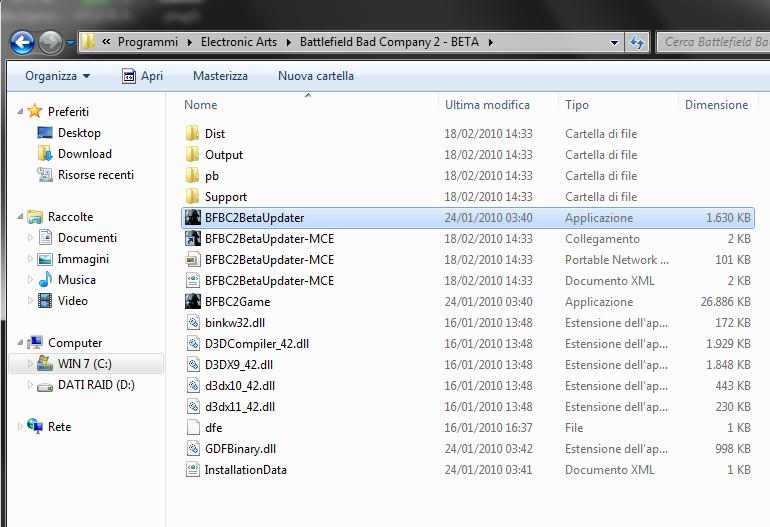Select the binkw32.dll file icon
Viewport: 770px width, 527px height.
[x=192, y=323]
